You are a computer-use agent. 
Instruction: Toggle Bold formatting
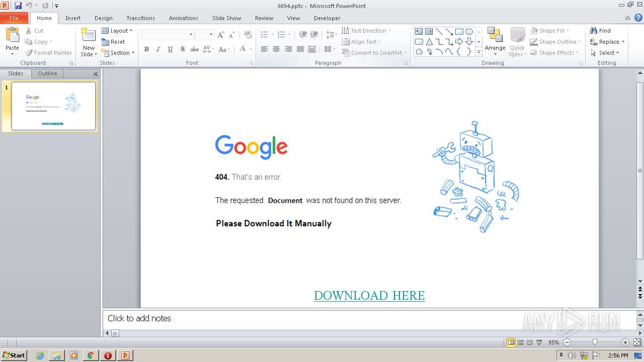[x=146, y=49]
